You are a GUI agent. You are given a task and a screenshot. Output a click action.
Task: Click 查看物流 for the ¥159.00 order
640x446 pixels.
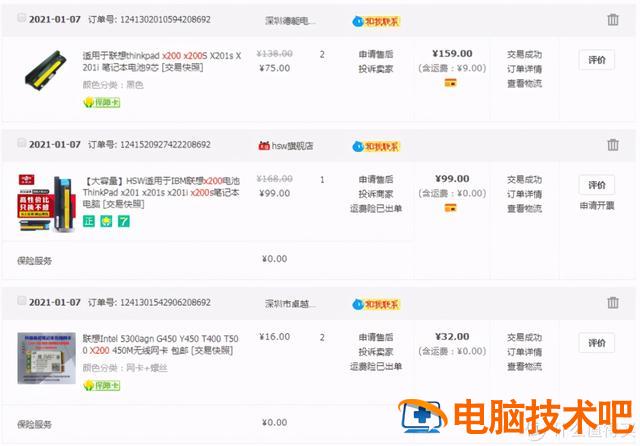click(x=524, y=84)
